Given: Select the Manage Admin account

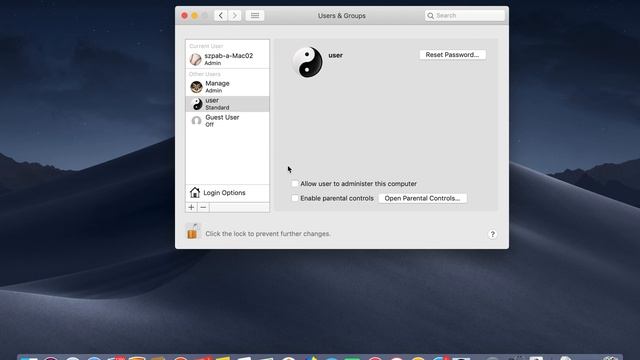Looking at the screenshot, I should click(227, 87).
